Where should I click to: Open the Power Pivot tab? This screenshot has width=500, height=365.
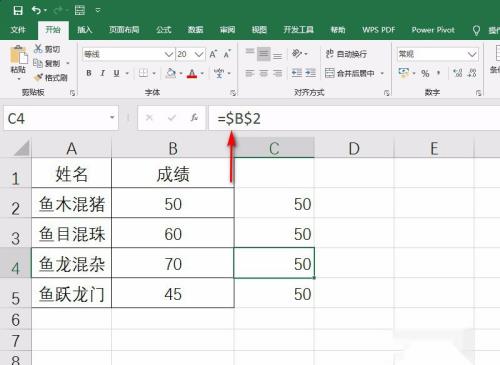[433, 30]
